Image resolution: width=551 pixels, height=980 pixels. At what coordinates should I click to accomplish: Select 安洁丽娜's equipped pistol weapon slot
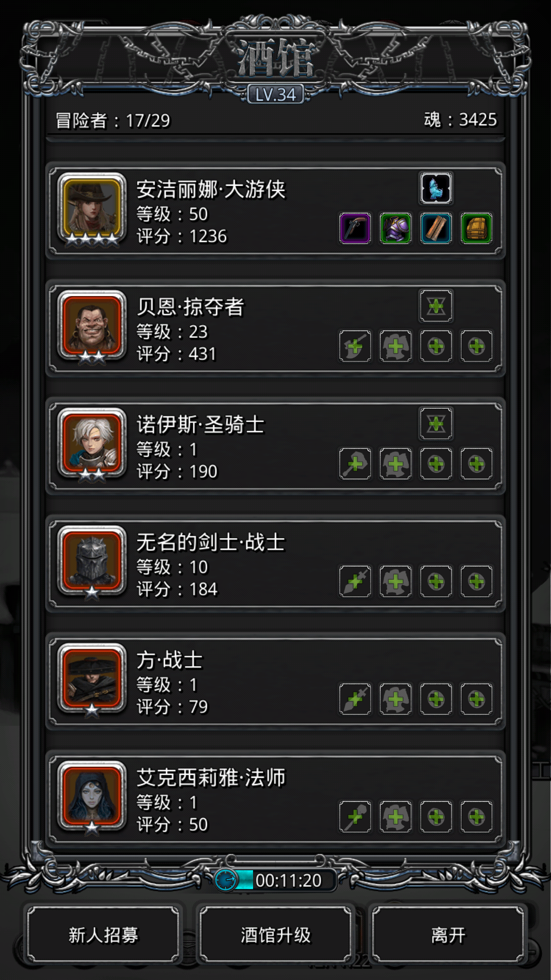tap(355, 228)
